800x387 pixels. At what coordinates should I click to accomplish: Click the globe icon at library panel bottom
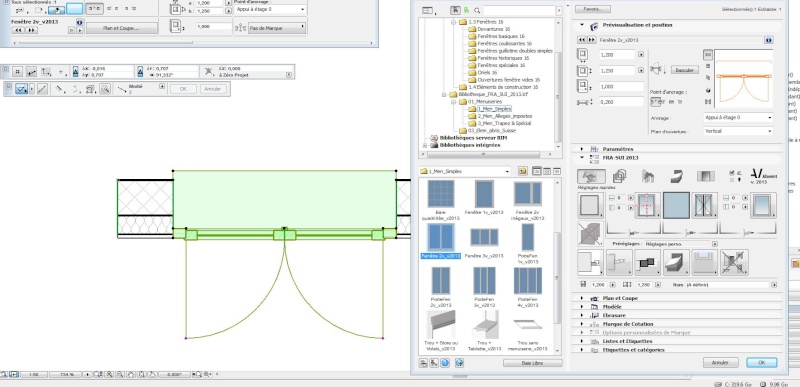[x=444, y=363]
